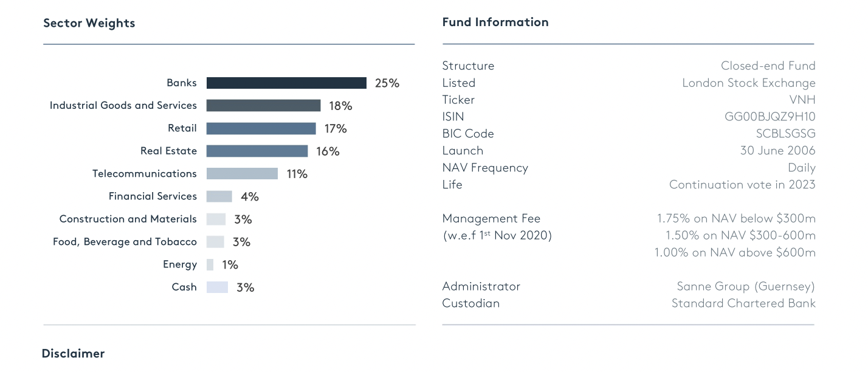
Task: Click the Real Estate sector bar
Action: point(257,151)
